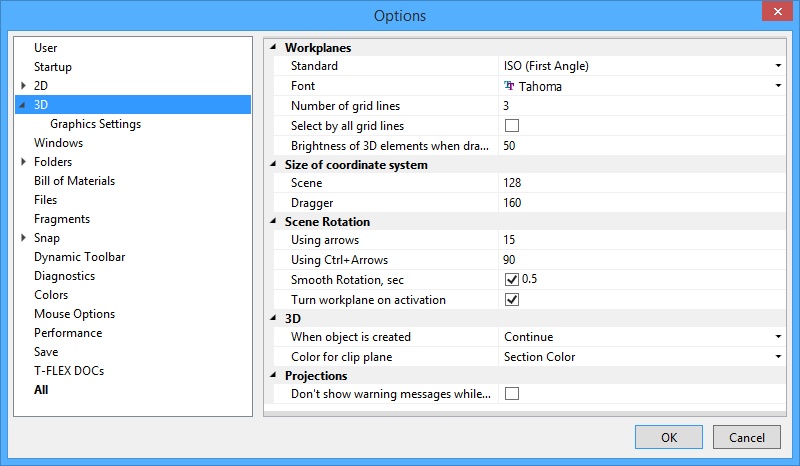Disable the Smooth Rotation checkbox
Screen dimensions: 800x466
coord(512,280)
